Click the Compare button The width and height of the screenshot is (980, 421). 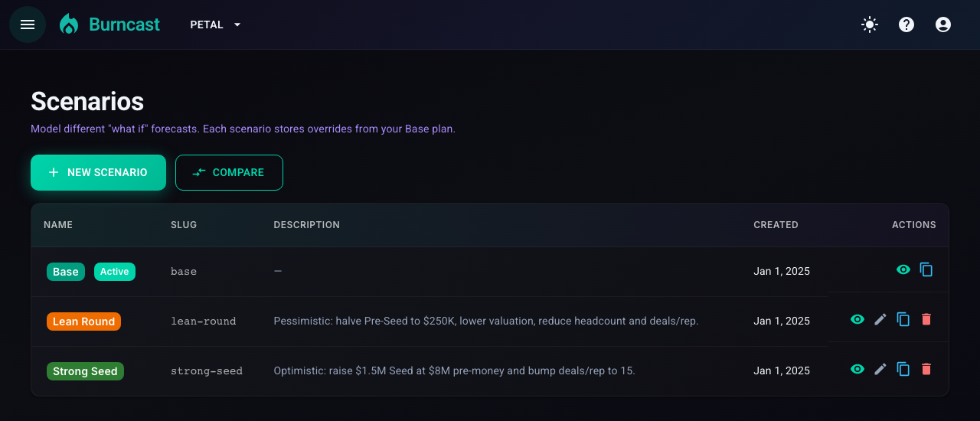point(229,172)
